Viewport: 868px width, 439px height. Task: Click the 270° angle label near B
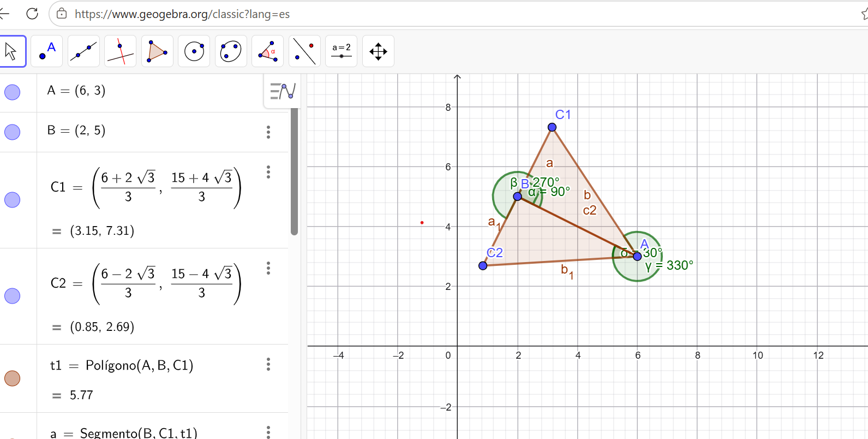coord(546,182)
